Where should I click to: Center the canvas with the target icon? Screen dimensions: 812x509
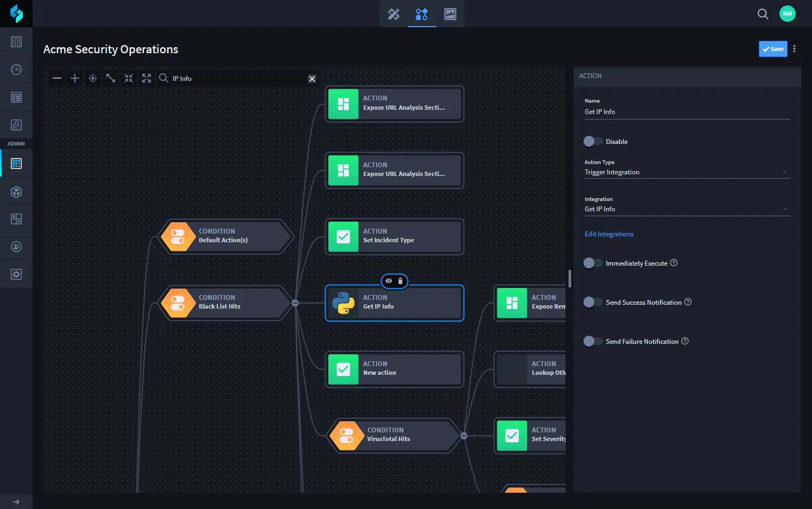(x=93, y=78)
